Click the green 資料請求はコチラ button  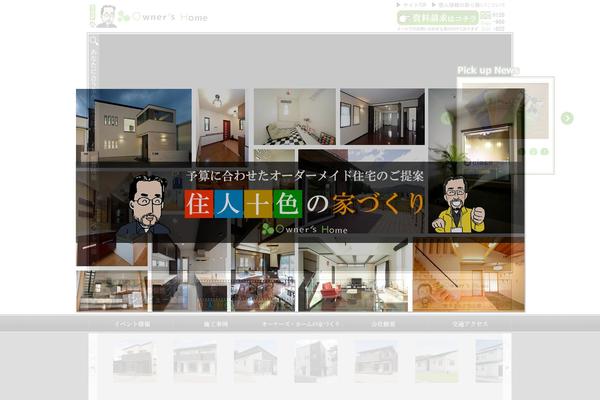[437, 18]
